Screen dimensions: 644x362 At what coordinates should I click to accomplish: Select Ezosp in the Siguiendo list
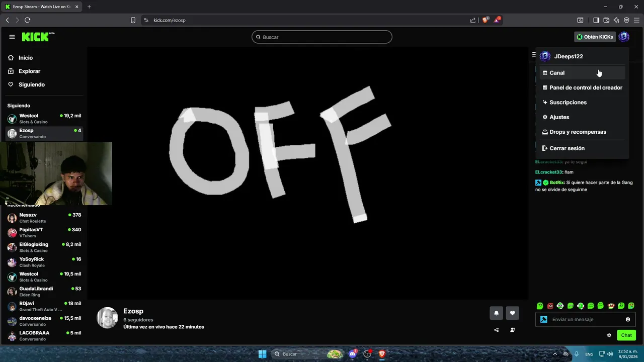(44, 133)
